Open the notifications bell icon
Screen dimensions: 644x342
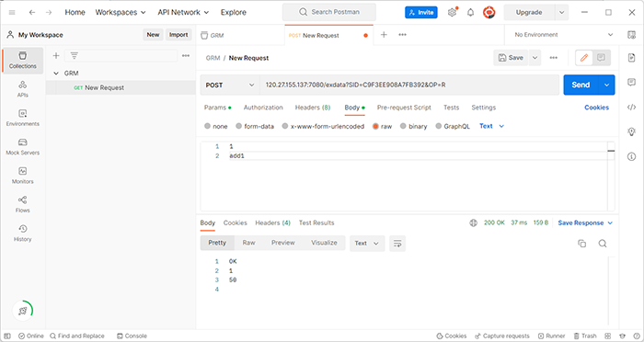point(471,12)
